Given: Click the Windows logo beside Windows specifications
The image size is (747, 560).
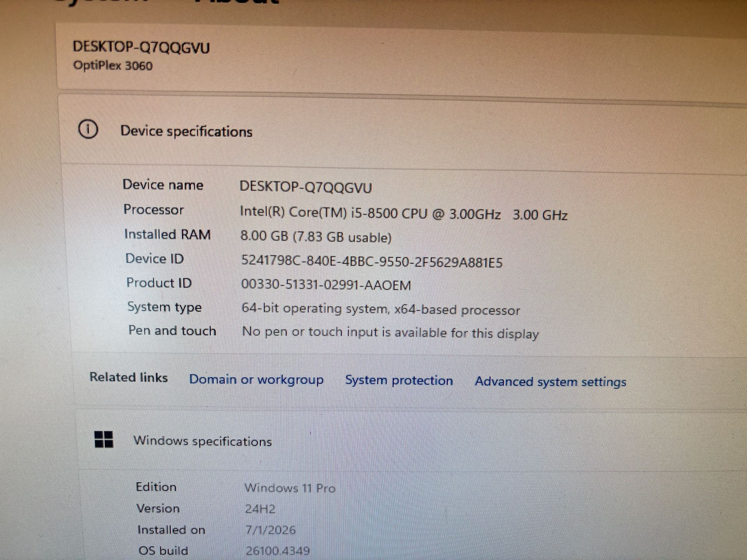Looking at the screenshot, I should [x=104, y=439].
